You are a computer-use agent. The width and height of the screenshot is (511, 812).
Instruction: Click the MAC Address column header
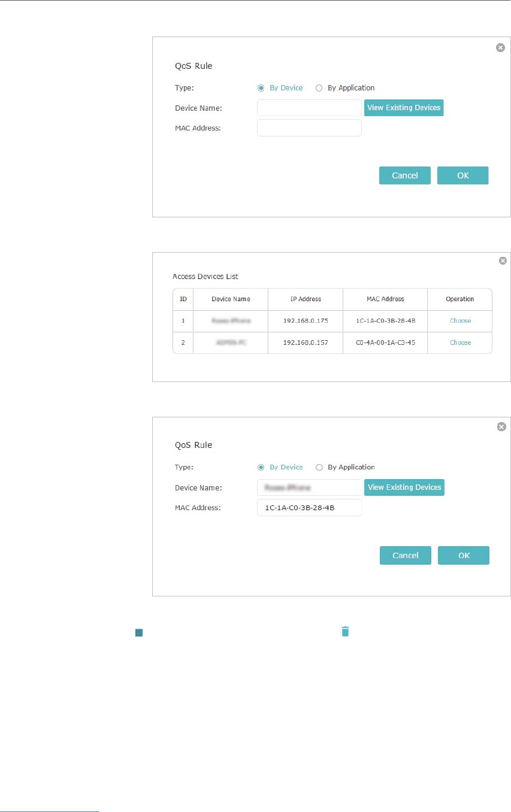point(385,299)
